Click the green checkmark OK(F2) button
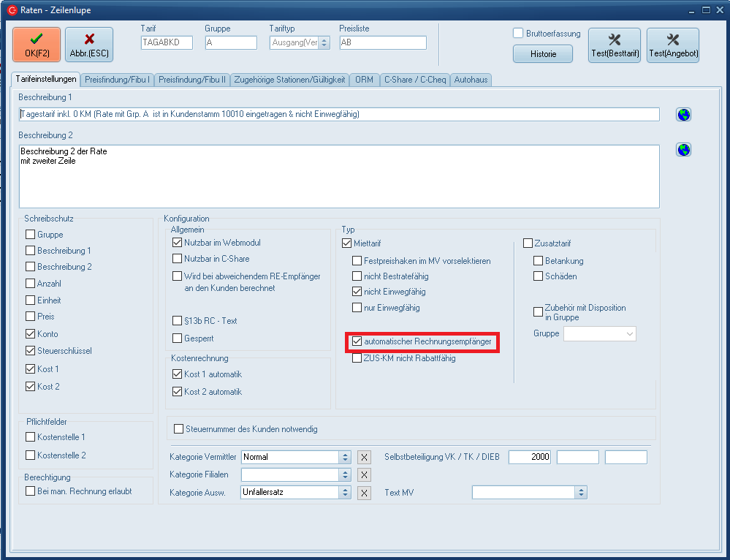 [x=37, y=45]
